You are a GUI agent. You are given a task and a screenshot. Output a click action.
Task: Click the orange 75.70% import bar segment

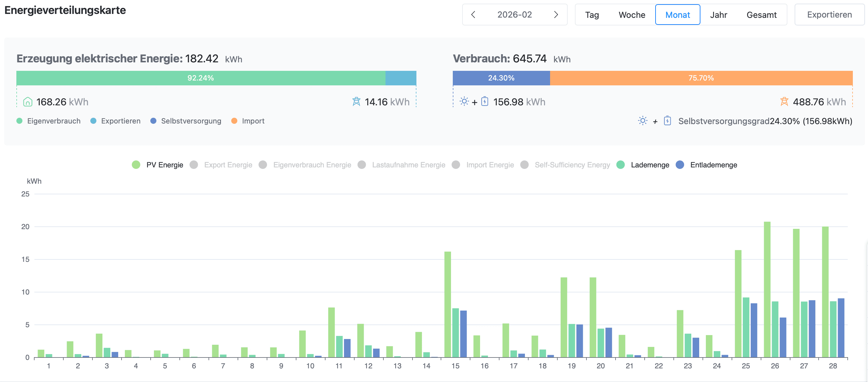click(x=701, y=78)
